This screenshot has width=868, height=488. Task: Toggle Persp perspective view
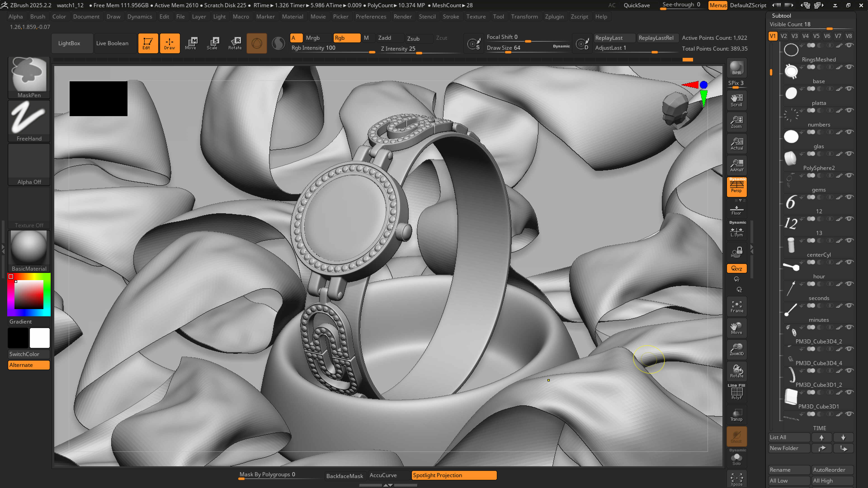click(x=737, y=186)
